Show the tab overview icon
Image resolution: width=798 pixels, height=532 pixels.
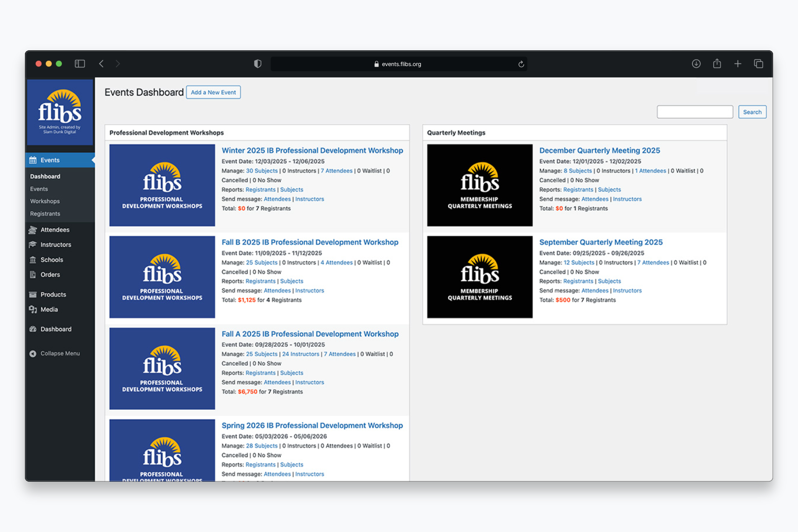pos(759,64)
